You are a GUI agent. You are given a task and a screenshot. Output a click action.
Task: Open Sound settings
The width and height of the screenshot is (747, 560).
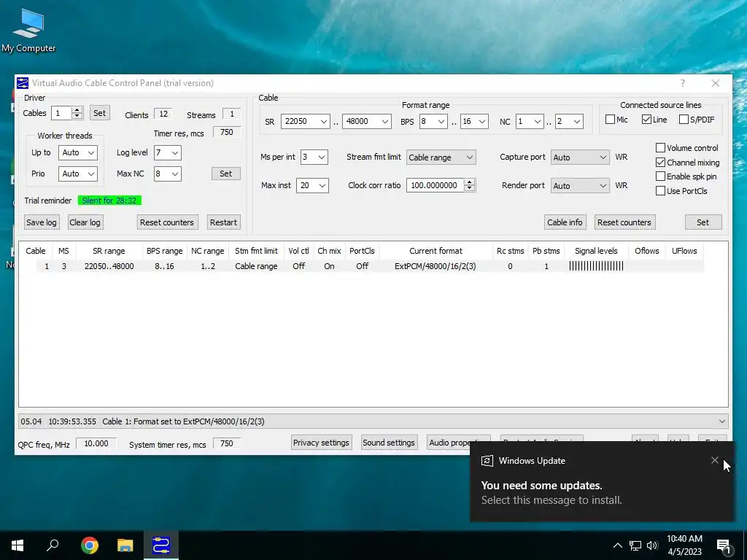tap(389, 443)
